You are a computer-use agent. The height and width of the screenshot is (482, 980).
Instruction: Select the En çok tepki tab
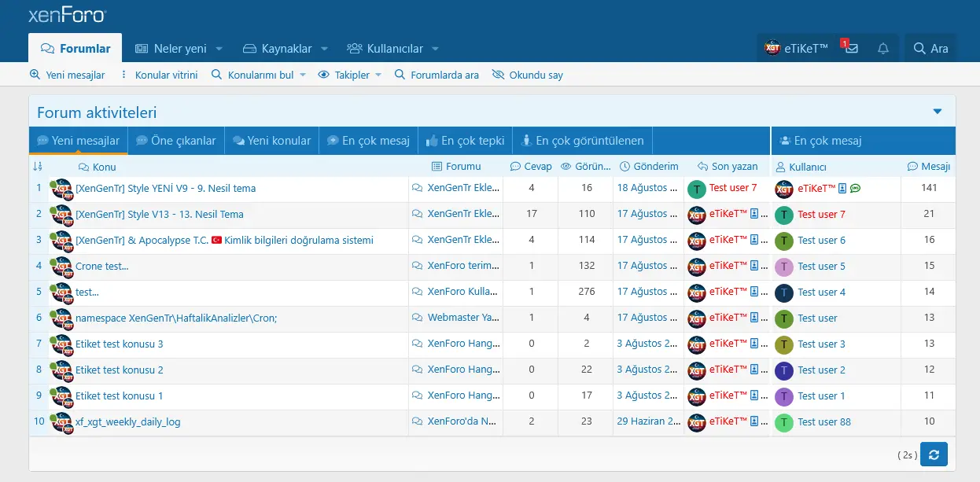[464, 141]
